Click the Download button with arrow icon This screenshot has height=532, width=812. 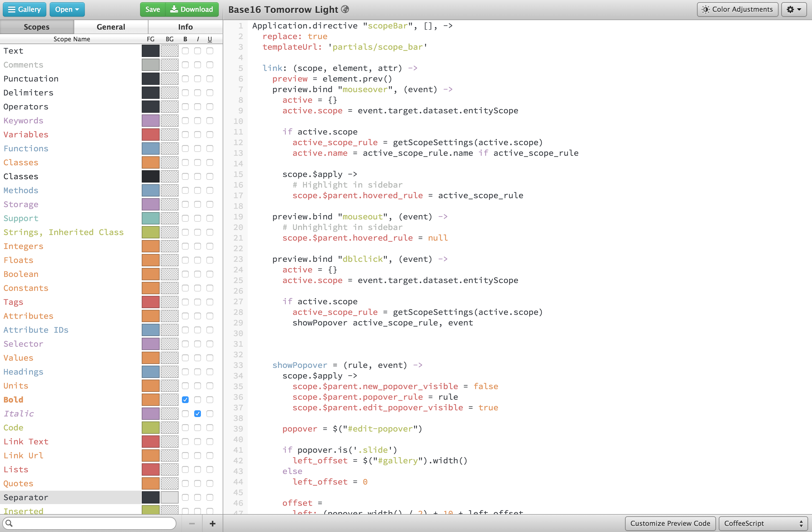pyautogui.click(x=192, y=9)
